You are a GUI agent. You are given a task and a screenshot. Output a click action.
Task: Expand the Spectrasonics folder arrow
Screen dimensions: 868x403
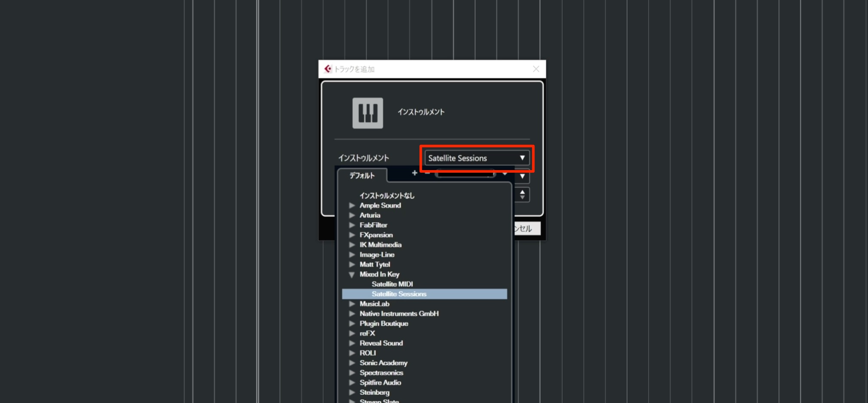coord(352,373)
